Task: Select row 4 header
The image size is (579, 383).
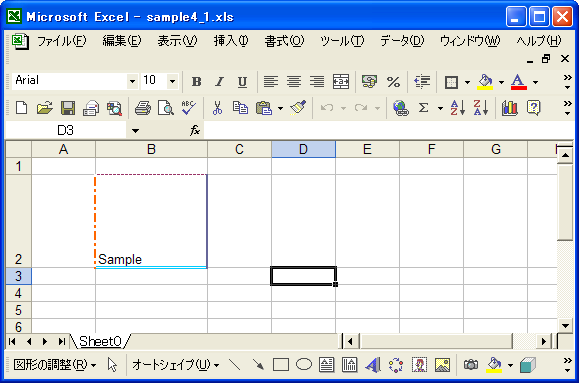Action: click(18, 293)
